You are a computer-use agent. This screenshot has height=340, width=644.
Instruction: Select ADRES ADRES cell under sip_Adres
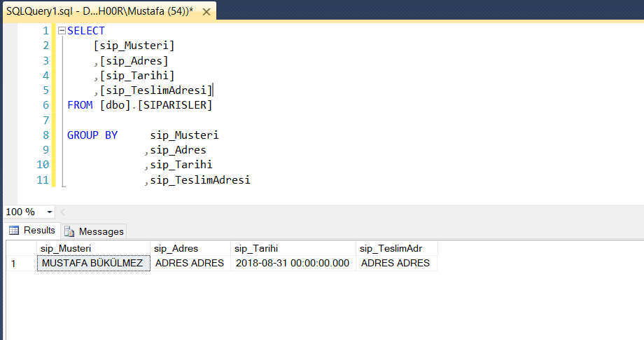tap(189, 264)
